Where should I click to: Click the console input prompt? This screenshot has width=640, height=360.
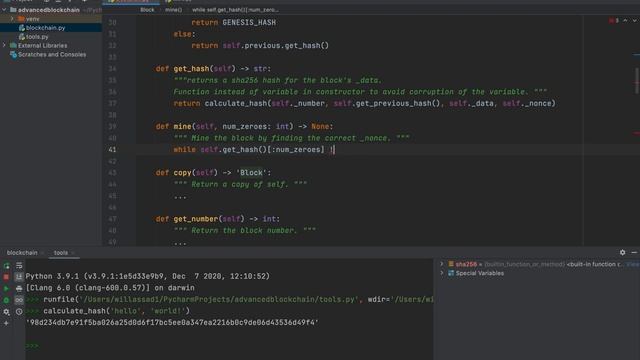(x=33, y=346)
